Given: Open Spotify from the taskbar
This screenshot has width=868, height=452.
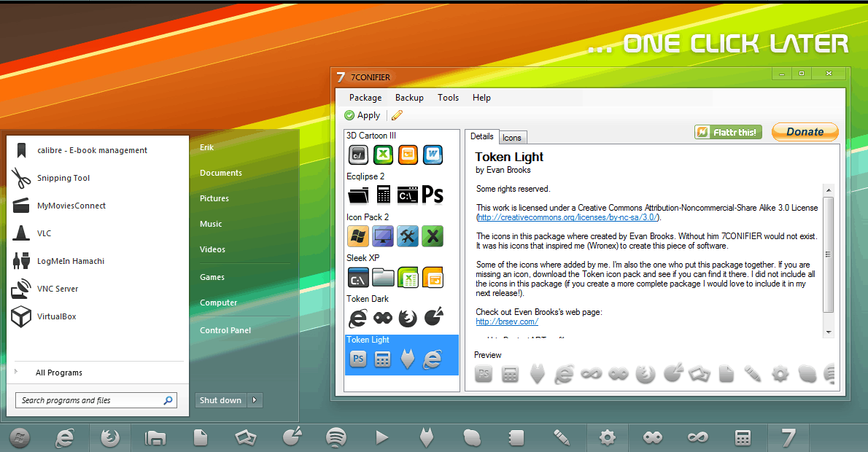Looking at the screenshot, I should (336, 438).
